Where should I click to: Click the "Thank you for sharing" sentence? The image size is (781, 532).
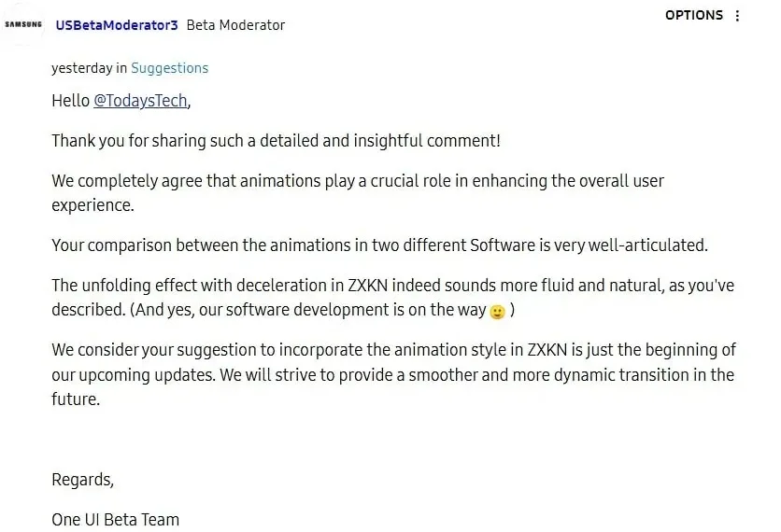(x=276, y=141)
